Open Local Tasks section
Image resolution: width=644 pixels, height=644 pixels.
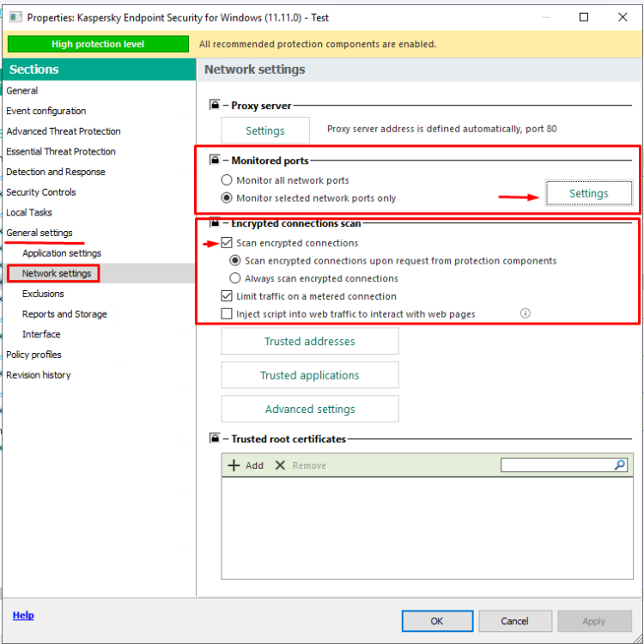28,212
